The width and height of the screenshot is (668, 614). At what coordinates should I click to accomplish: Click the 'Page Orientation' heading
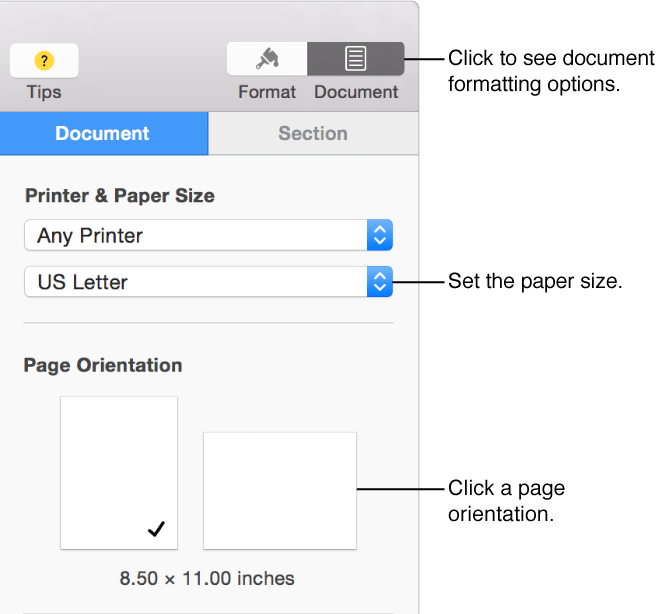click(103, 366)
